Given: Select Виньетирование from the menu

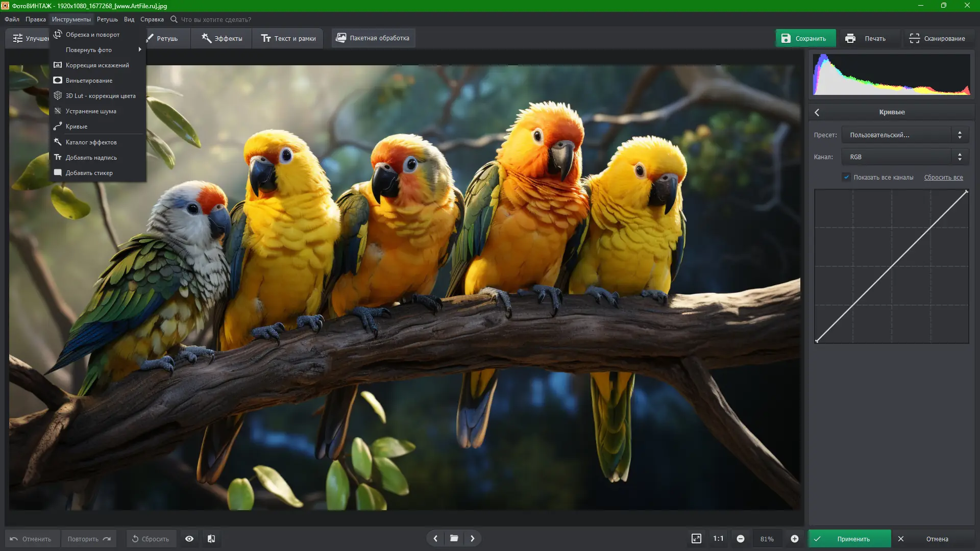Looking at the screenshot, I should point(89,81).
